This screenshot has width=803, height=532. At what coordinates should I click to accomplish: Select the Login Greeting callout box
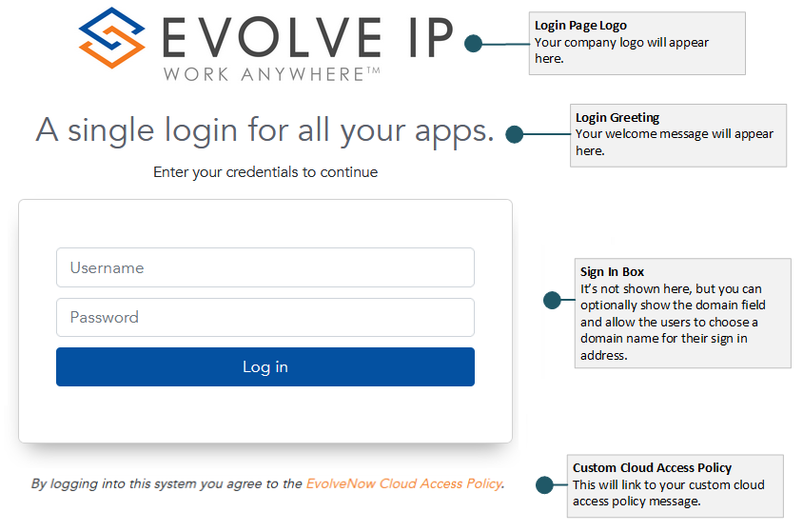[677, 134]
